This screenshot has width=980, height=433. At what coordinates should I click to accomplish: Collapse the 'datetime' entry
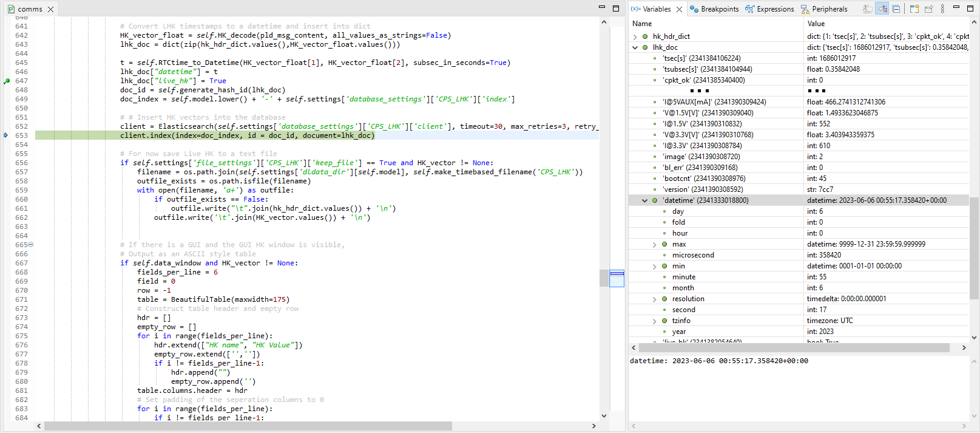click(645, 200)
